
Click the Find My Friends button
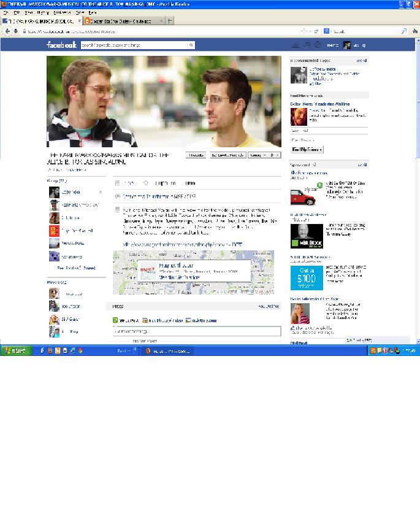[x=307, y=149]
